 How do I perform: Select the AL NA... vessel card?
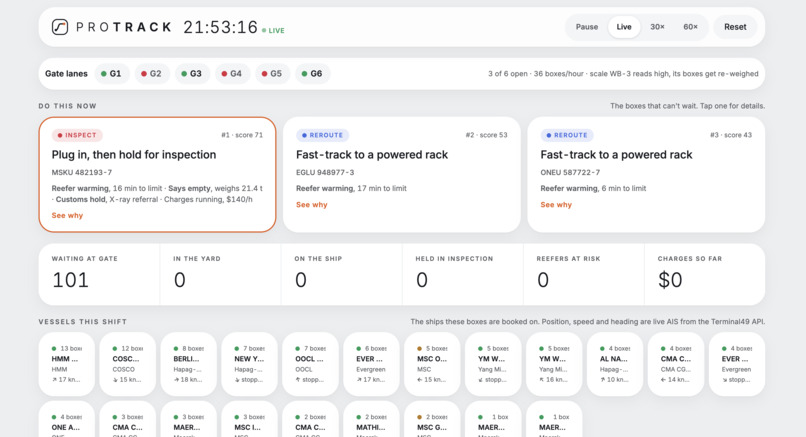point(615,364)
